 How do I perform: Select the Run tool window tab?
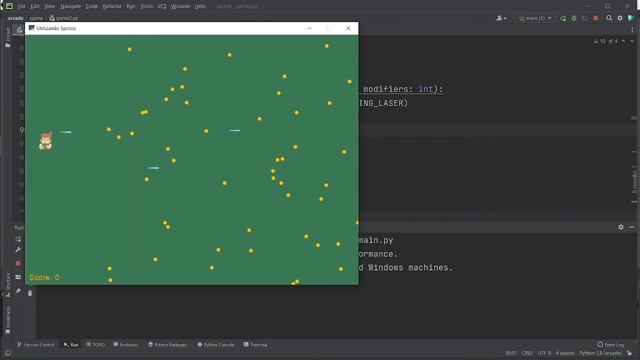click(x=71, y=345)
